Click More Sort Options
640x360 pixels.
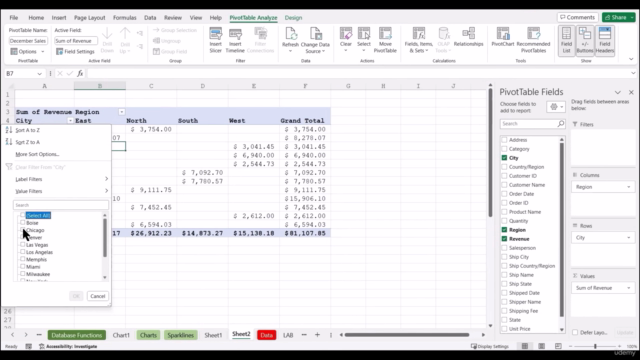pyautogui.click(x=37, y=154)
